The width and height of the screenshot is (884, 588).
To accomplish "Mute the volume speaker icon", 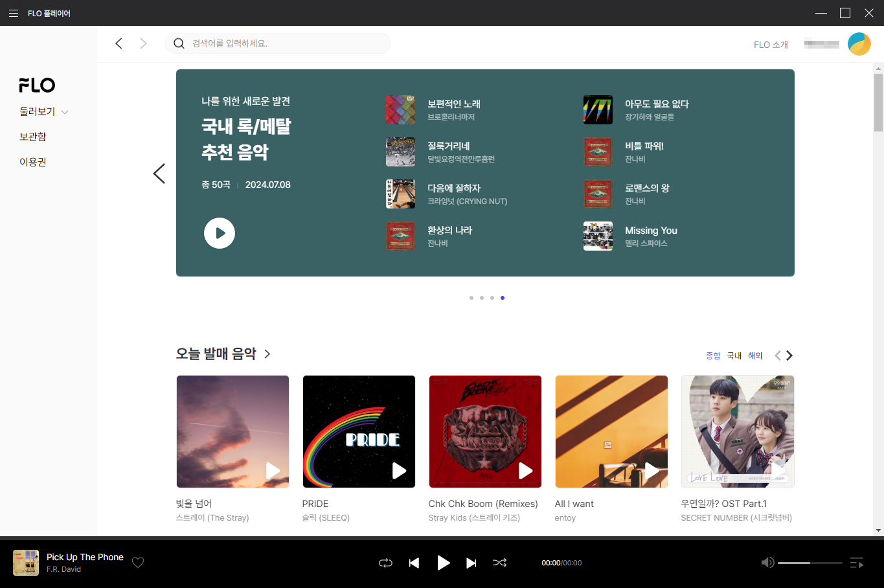I will pos(767,563).
